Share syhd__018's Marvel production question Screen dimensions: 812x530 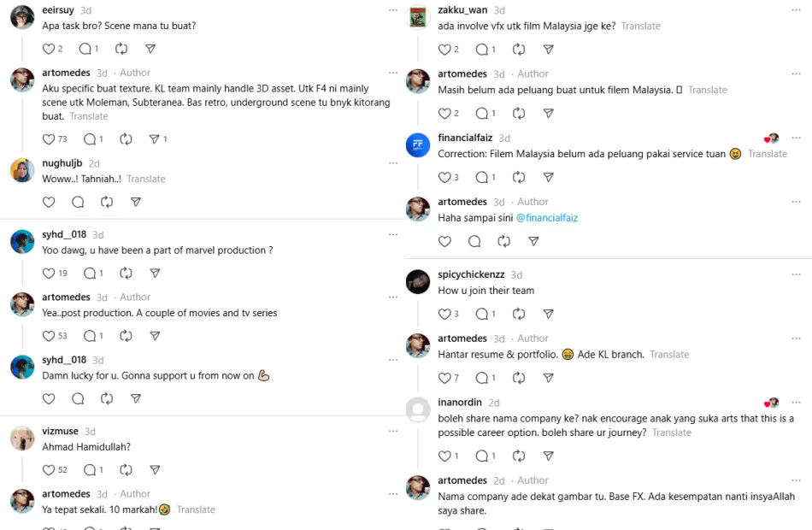pyautogui.click(x=155, y=274)
